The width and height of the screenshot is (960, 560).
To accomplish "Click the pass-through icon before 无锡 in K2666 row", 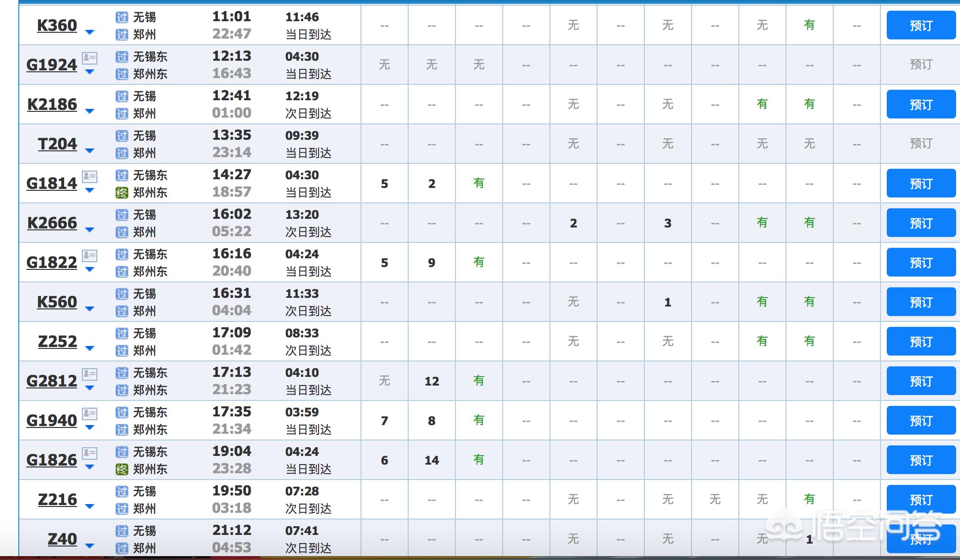I will tap(122, 215).
